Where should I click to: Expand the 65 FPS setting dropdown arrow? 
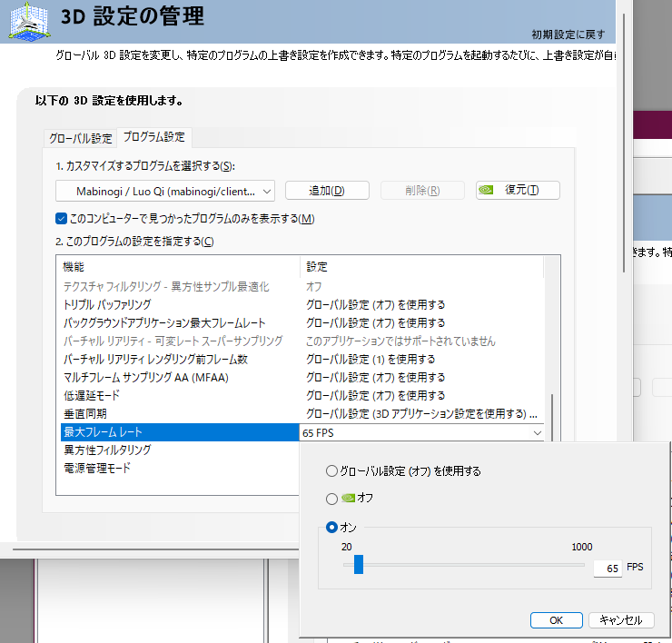click(x=537, y=433)
